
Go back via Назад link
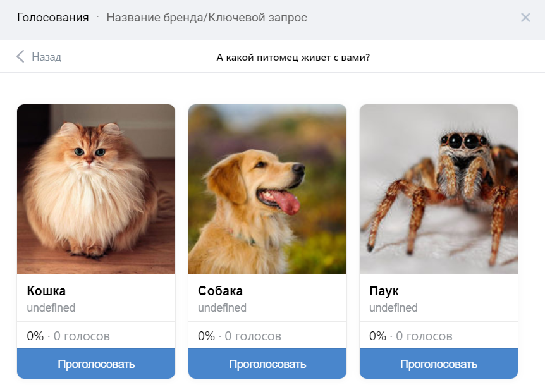(x=47, y=57)
